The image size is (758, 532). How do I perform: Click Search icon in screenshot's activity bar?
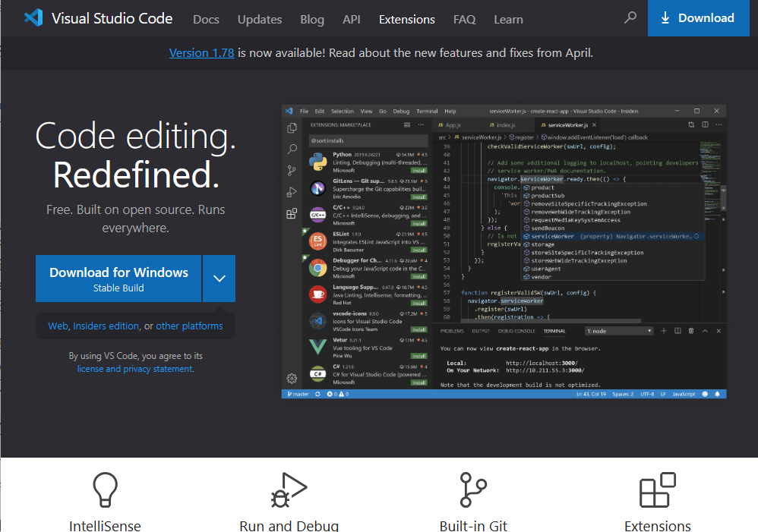(292, 149)
